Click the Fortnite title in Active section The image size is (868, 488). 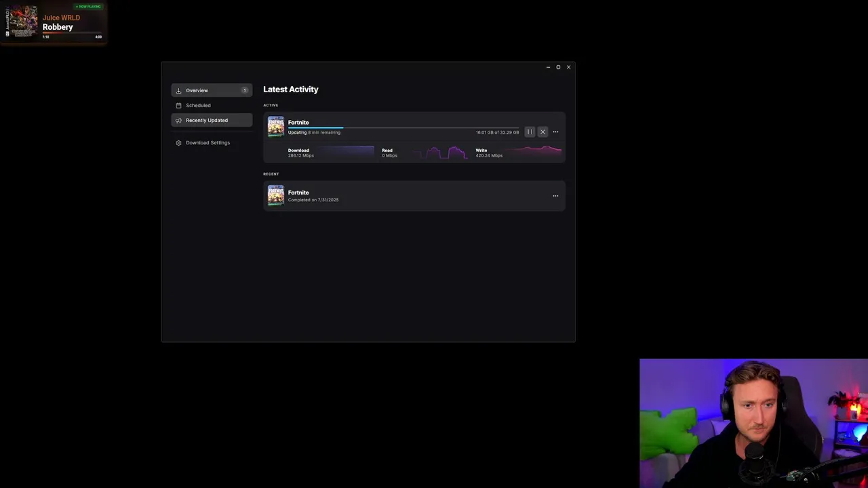pyautogui.click(x=298, y=123)
